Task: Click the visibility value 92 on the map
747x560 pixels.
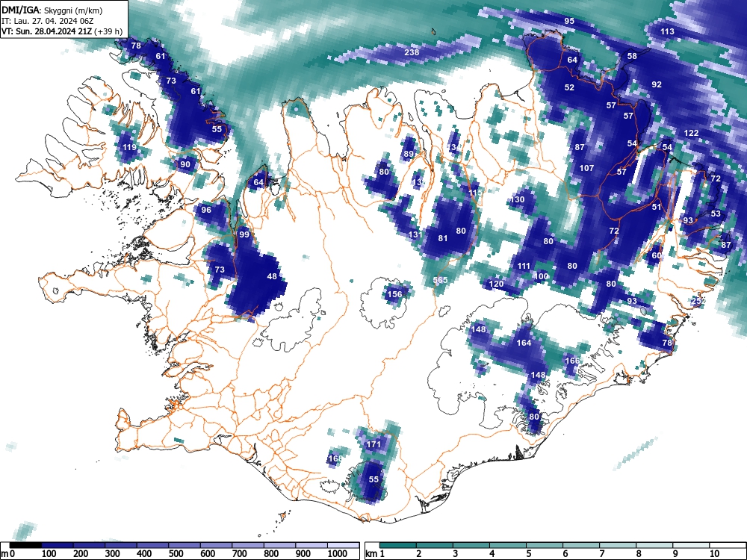Action: coord(657,84)
